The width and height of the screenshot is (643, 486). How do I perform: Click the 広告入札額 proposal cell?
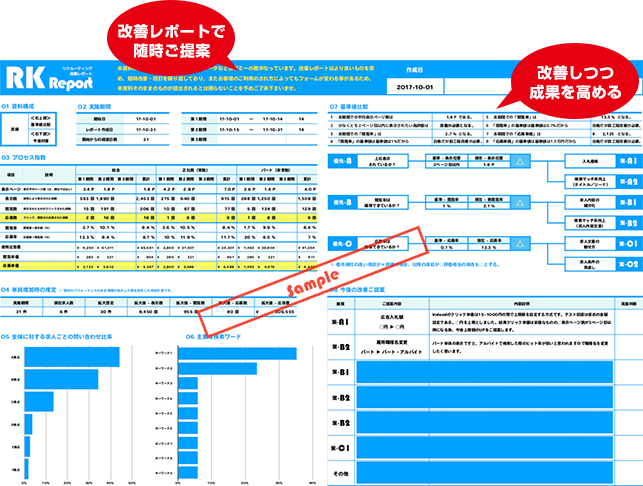click(x=392, y=322)
